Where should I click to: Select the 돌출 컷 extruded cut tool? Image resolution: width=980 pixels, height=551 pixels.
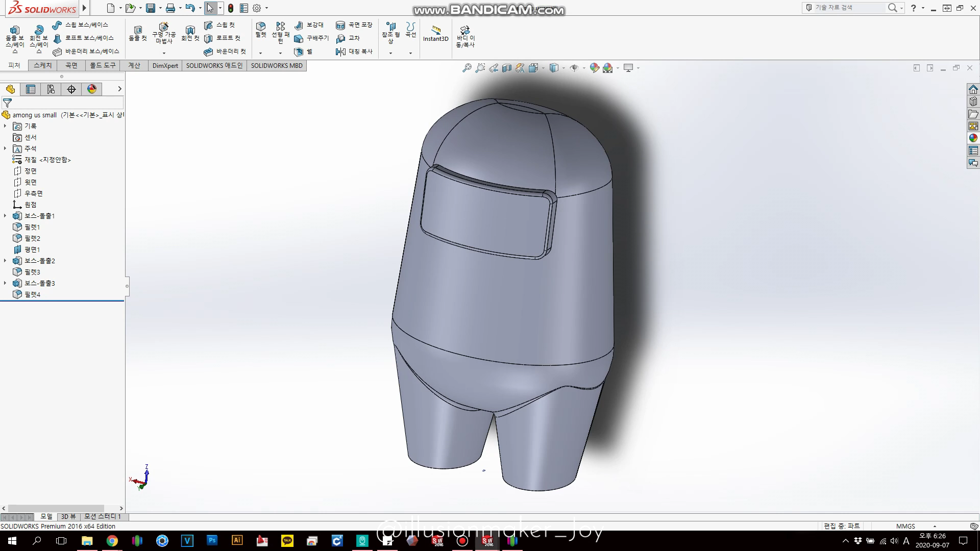coord(137,34)
